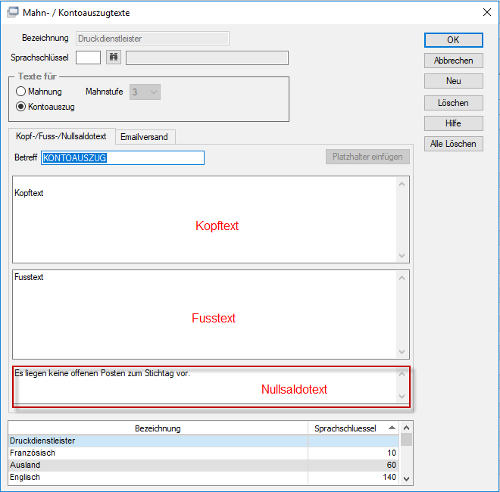500x492 pixels.
Task: Click the Abbrechen button
Action: (453, 61)
